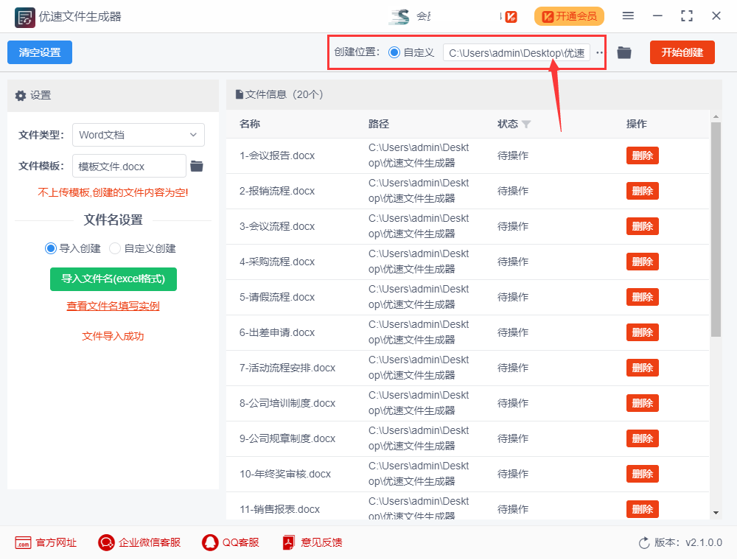
Task: Click the 开通会员 membership button
Action: [569, 15]
